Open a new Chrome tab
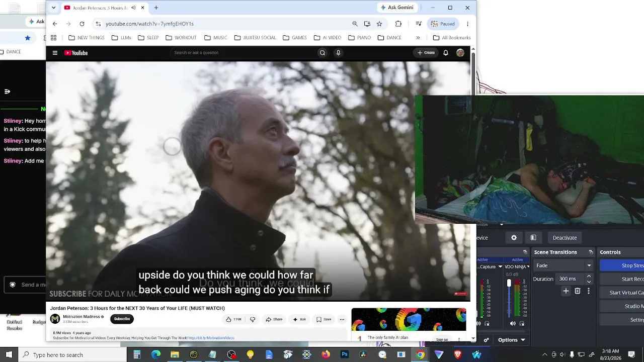Viewport: 644px width, 362px height. pyautogui.click(x=156, y=8)
